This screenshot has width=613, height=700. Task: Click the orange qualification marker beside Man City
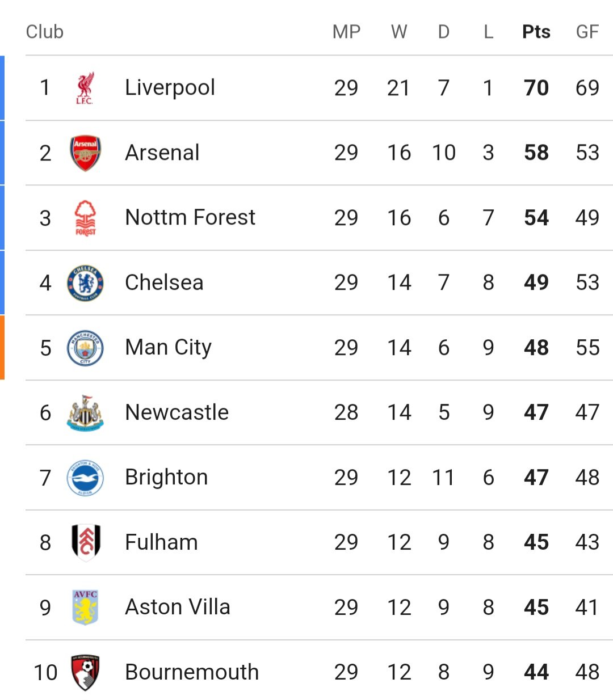pyautogui.click(x=2, y=348)
